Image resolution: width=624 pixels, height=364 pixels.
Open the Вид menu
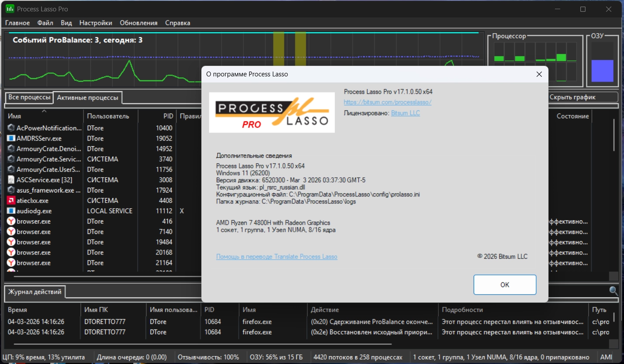66,23
